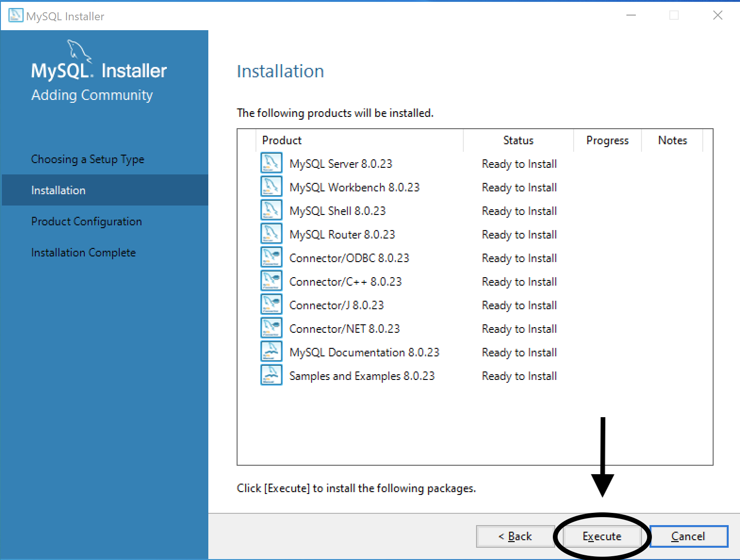Click the MySQL Router 8.0.23 product icon

point(271,233)
